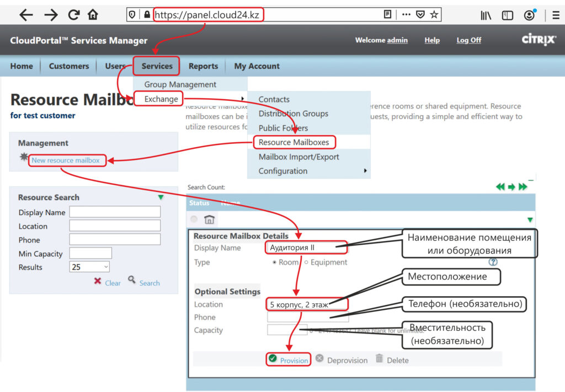Select Mailbox Import/Export in the submenu
The width and height of the screenshot is (565, 392).
[299, 157]
